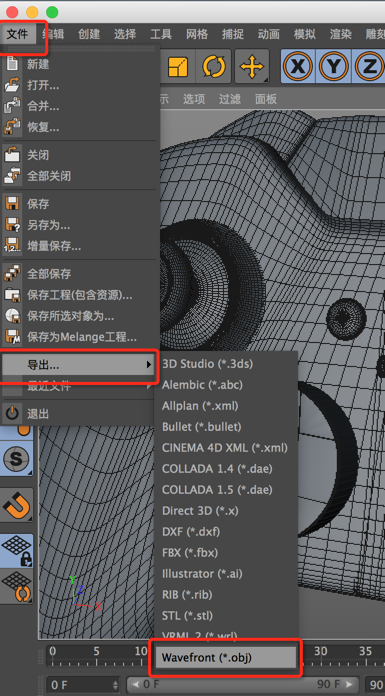Viewport: 385px width, 696px height.
Task: Choose 另存为... menu entry
Action: pos(80,225)
